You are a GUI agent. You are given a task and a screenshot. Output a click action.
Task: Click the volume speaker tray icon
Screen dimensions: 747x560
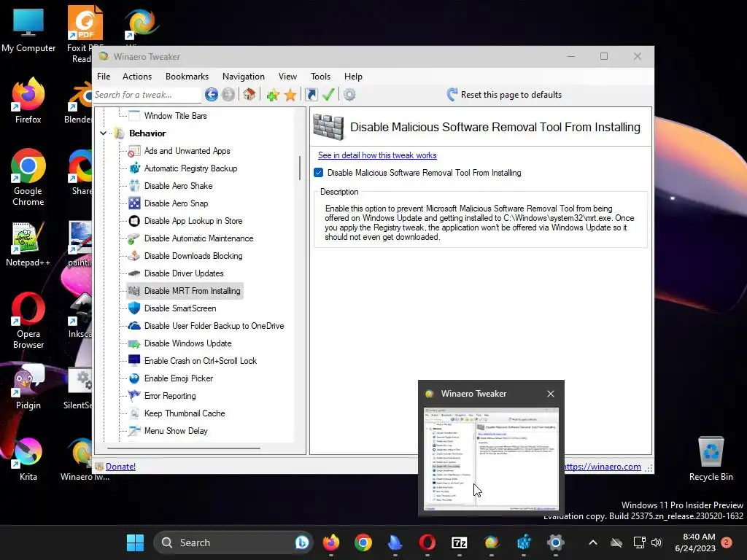pyautogui.click(x=657, y=542)
